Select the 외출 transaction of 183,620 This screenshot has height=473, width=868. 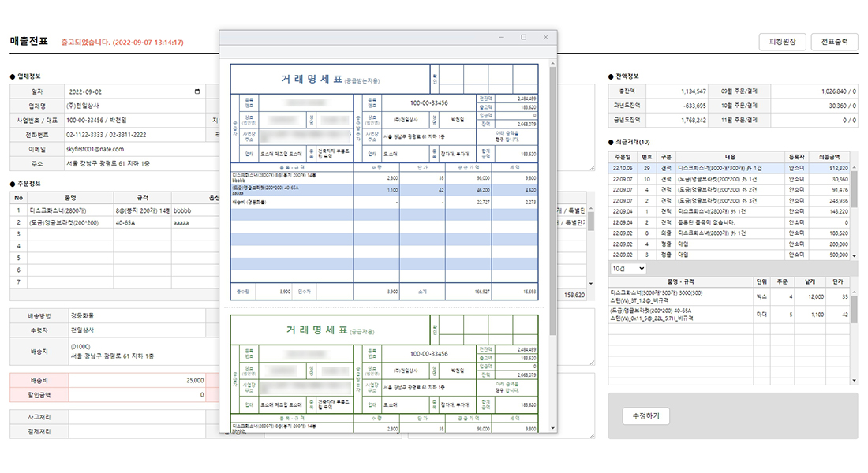(x=729, y=233)
